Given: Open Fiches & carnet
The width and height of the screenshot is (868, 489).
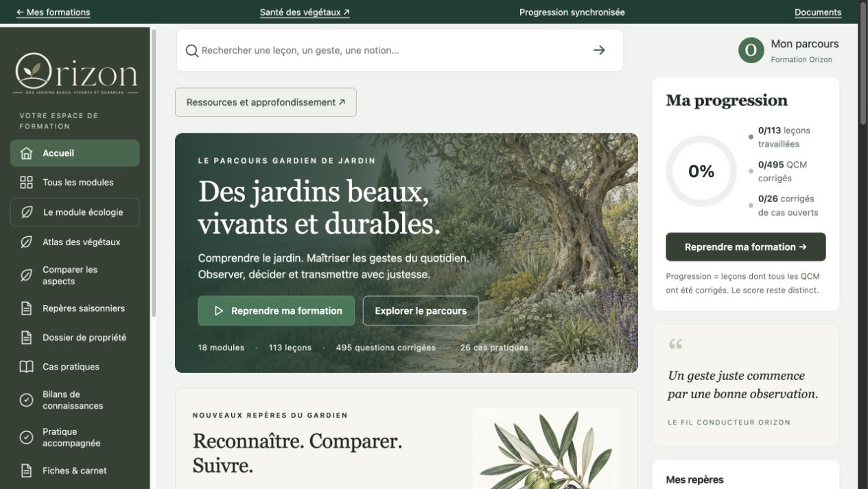Looking at the screenshot, I should 75,470.
